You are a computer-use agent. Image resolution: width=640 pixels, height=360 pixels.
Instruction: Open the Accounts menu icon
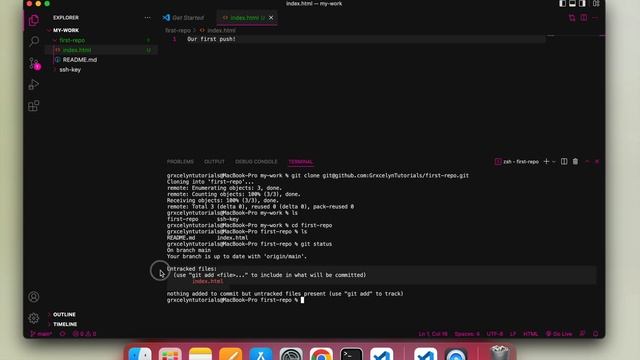point(34,297)
